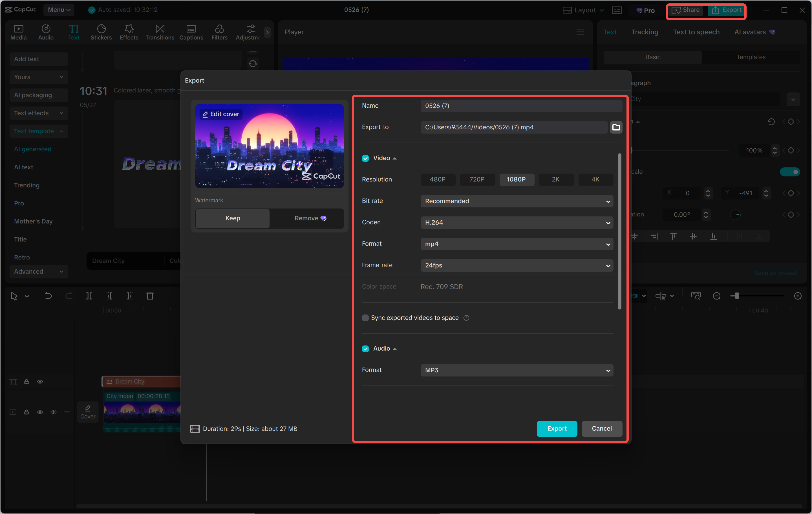
Task: Open the Menu dropdown
Action: (x=59, y=10)
